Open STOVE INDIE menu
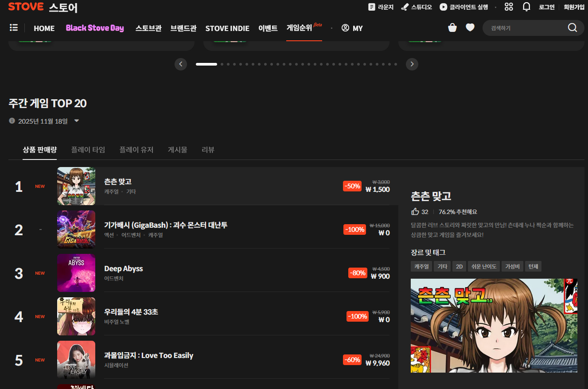 point(227,28)
